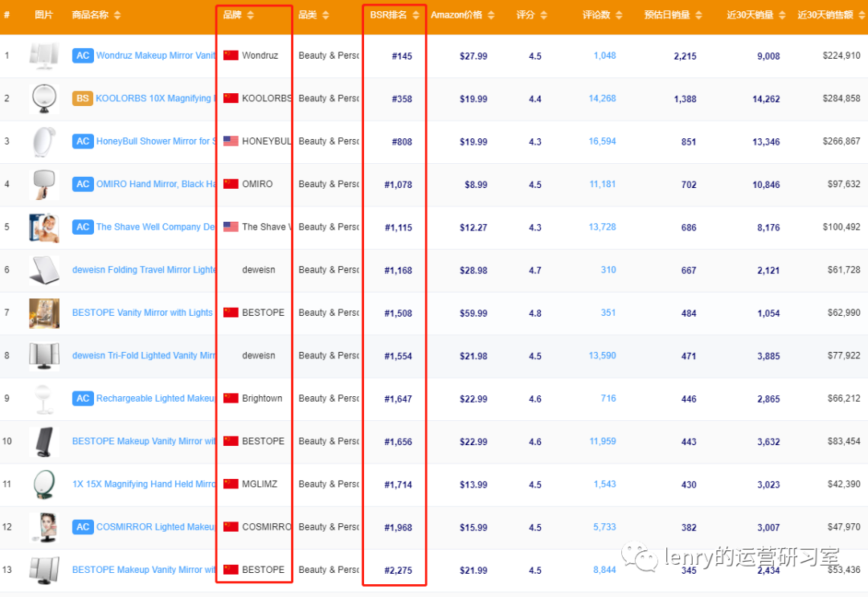Sort by 预估日销量 column arrows

pyautogui.click(x=698, y=15)
